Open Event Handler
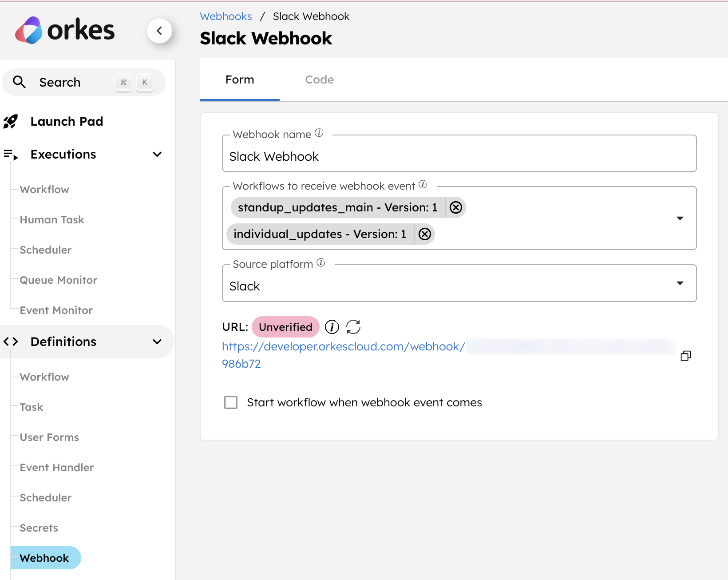Screen dimensions: 728x580 click(57, 468)
